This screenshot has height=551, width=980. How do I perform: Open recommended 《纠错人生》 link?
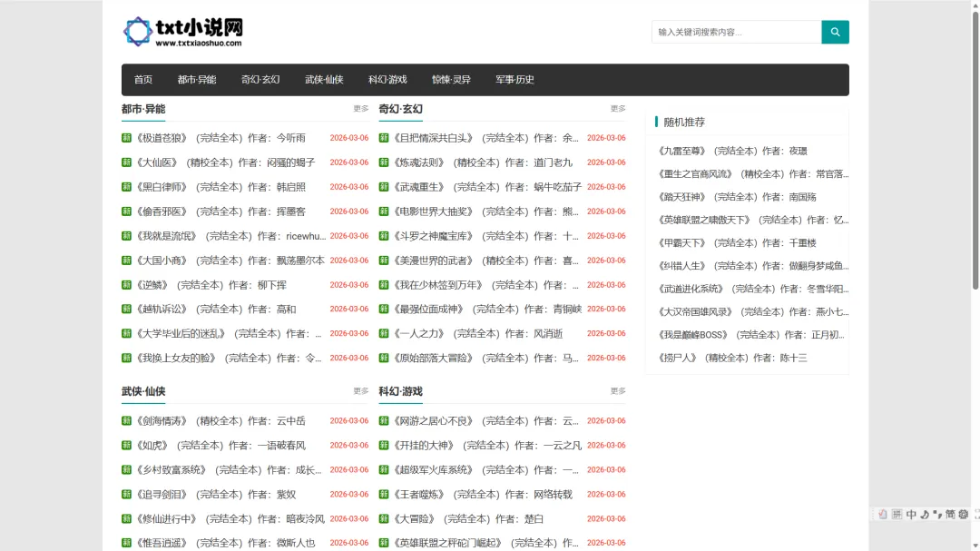(752, 266)
